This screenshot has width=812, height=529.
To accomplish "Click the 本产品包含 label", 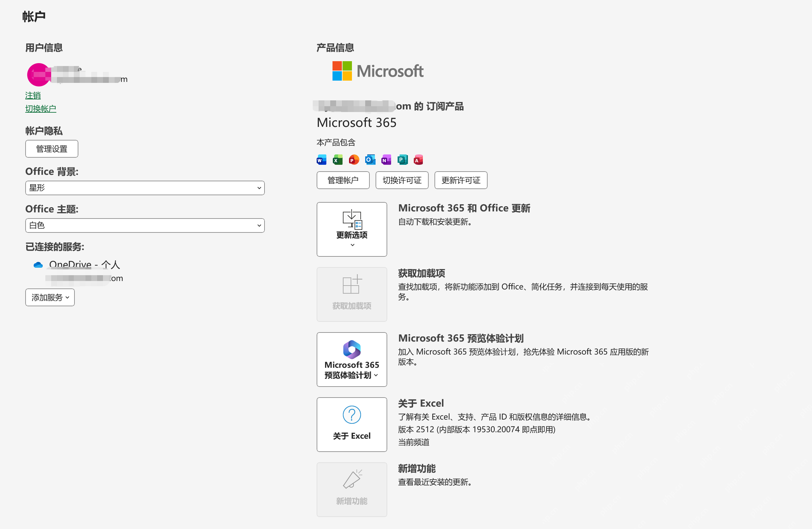I will tap(336, 142).
